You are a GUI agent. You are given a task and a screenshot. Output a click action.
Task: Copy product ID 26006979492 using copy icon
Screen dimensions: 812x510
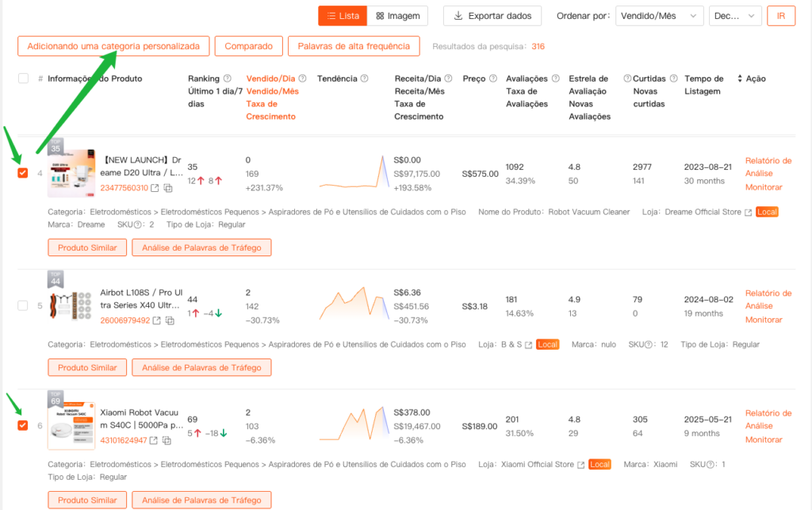[169, 320]
